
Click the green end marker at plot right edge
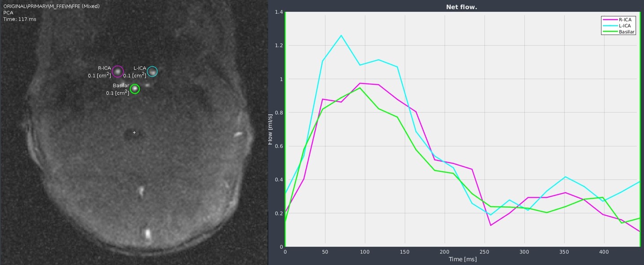[x=640, y=129]
